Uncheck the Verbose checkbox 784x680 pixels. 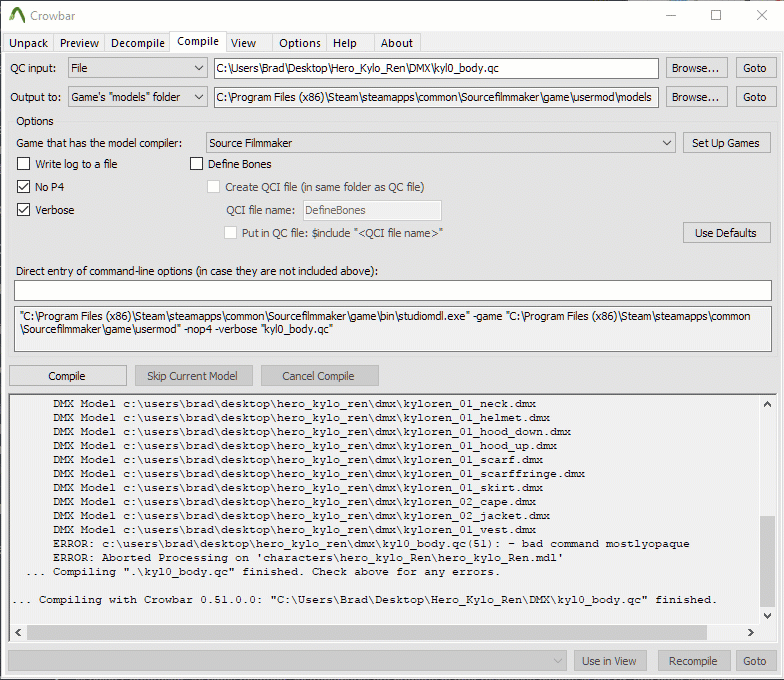coord(24,210)
